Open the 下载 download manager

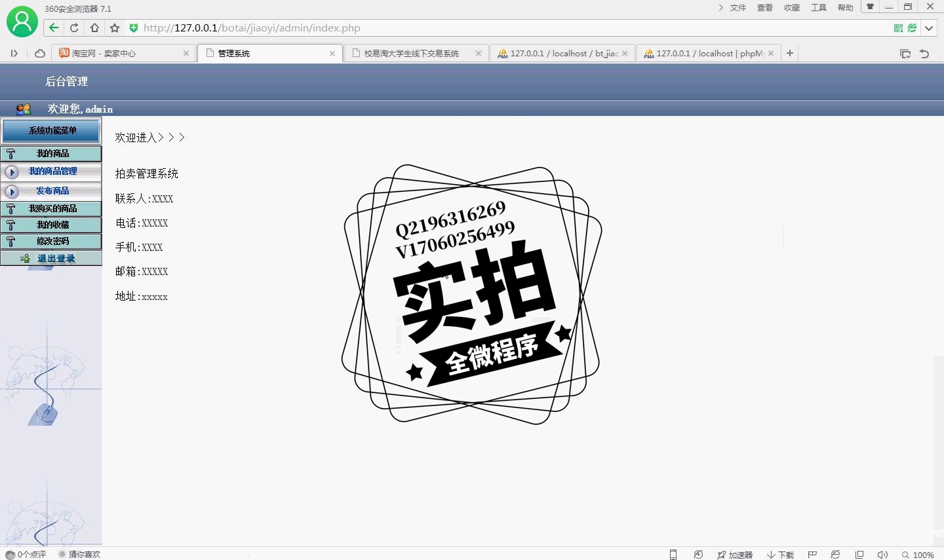coord(780,555)
